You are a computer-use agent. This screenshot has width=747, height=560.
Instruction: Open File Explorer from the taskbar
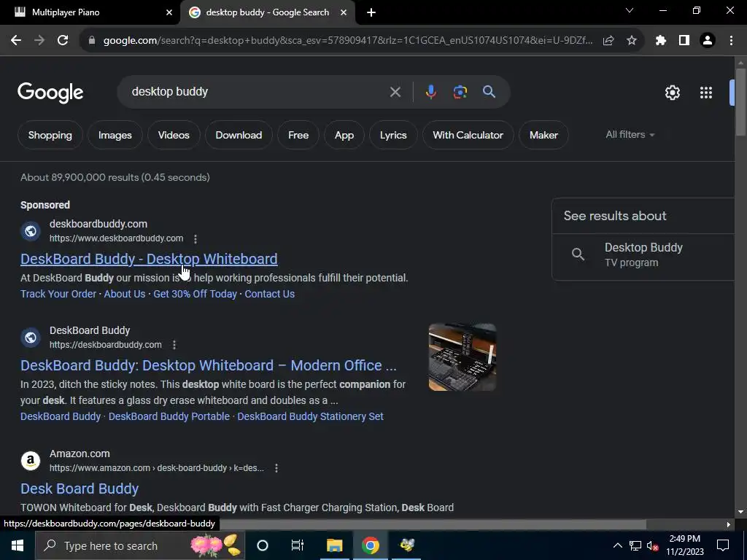pos(334,545)
